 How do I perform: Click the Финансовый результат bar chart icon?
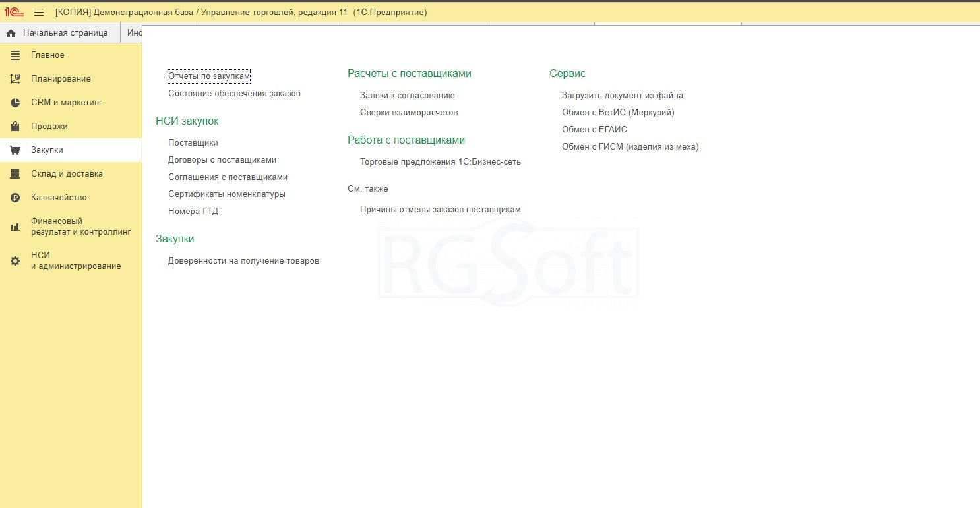pos(15,227)
